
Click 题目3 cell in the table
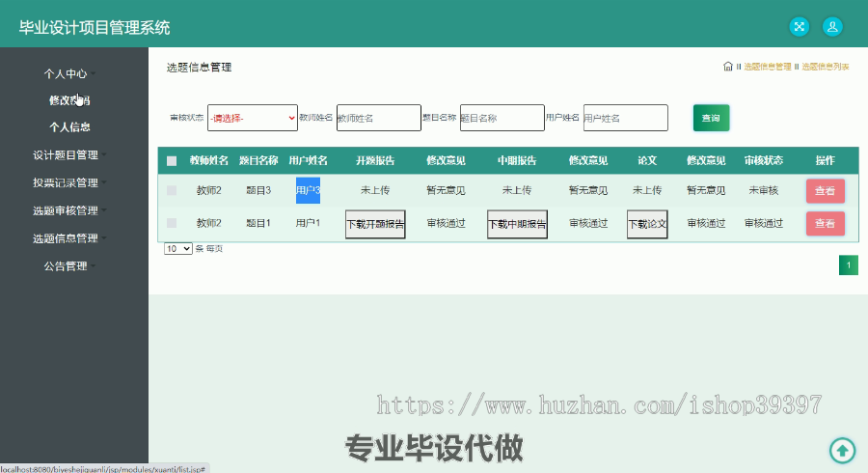pyautogui.click(x=258, y=190)
